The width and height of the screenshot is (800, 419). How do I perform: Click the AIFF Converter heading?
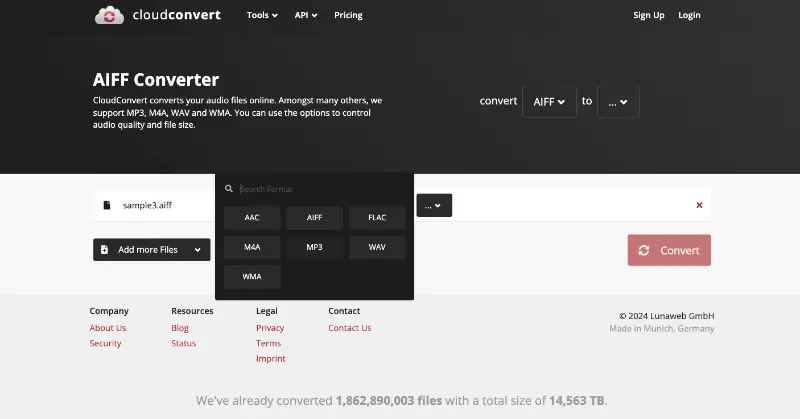tap(156, 80)
